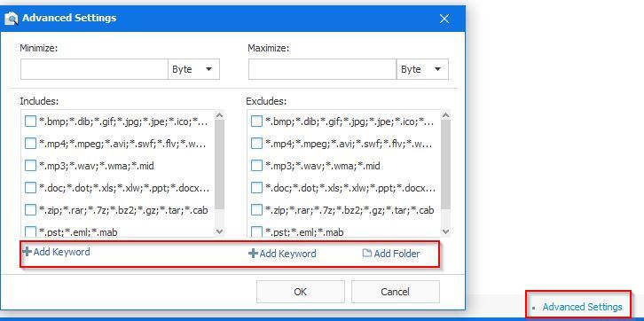Click the Excludes list scroll down arrow

pyautogui.click(x=445, y=231)
